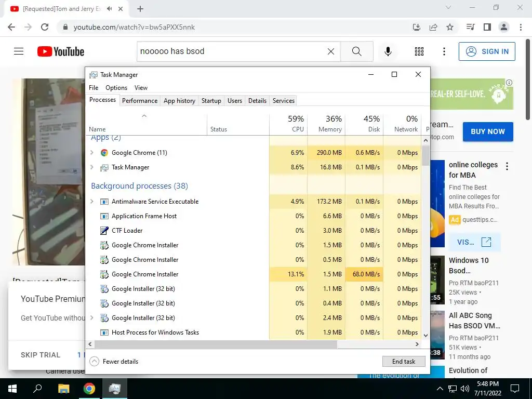Open the media control icon in Chrome toolbar
Viewport: 532px width, 399px height.
[470, 27]
